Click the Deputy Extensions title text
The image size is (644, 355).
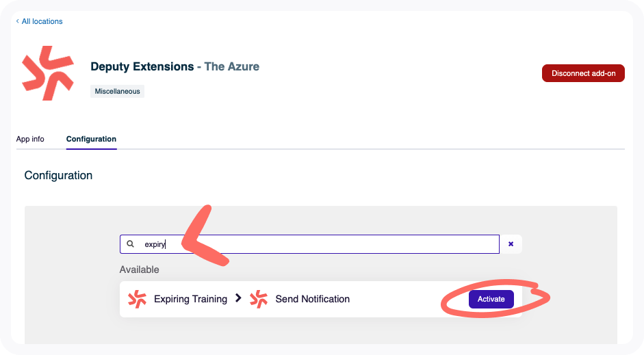tap(142, 66)
